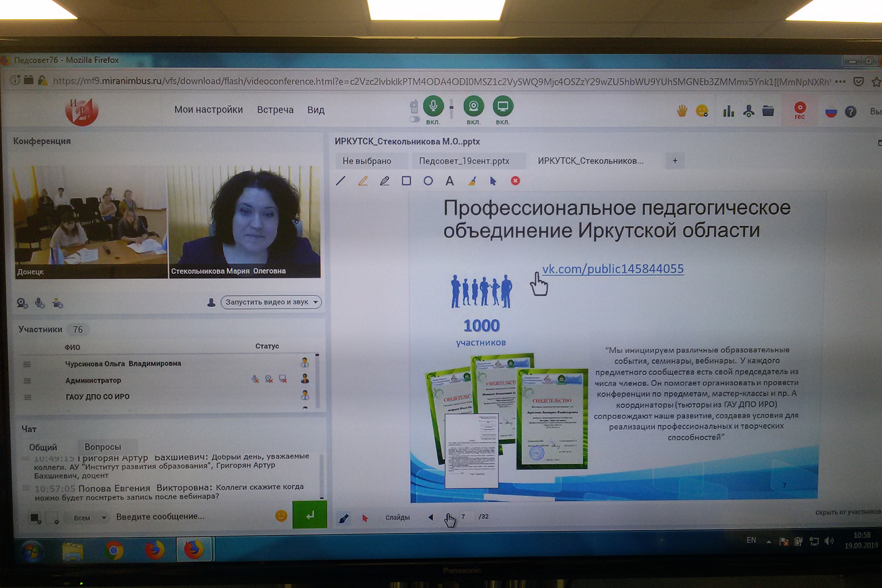The width and height of the screenshot is (882, 588).
Task: Add a new document tab with plus
Action: coord(675,161)
